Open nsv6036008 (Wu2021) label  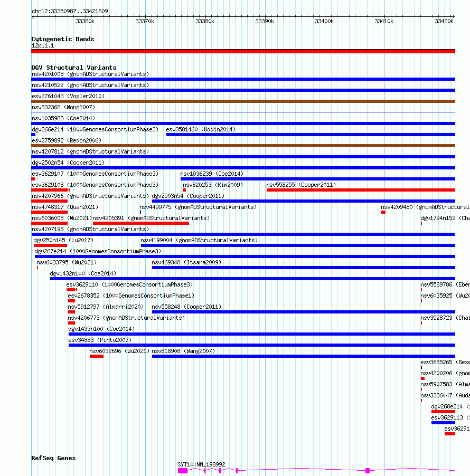[x=62, y=218]
